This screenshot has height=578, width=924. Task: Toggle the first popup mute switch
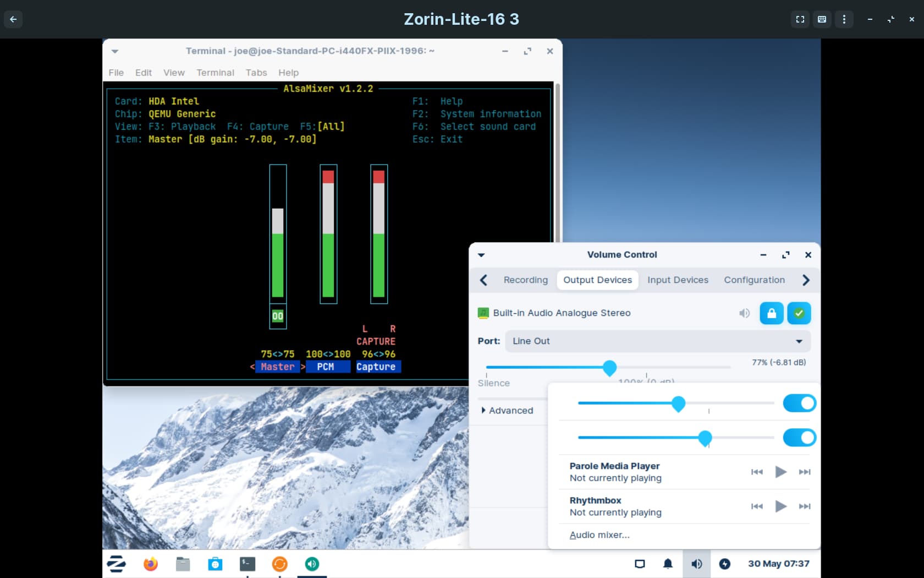click(x=800, y=403)
